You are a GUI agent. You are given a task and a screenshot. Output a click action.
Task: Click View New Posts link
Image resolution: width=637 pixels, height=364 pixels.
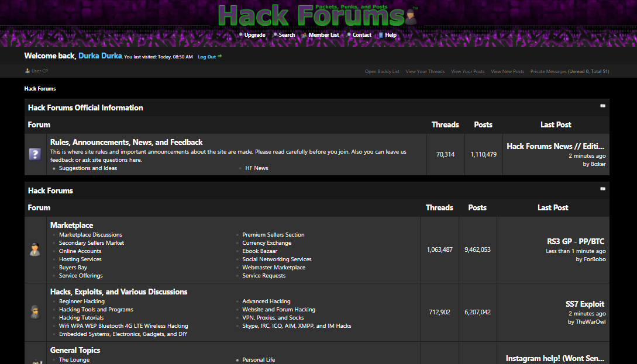point(507,71)
